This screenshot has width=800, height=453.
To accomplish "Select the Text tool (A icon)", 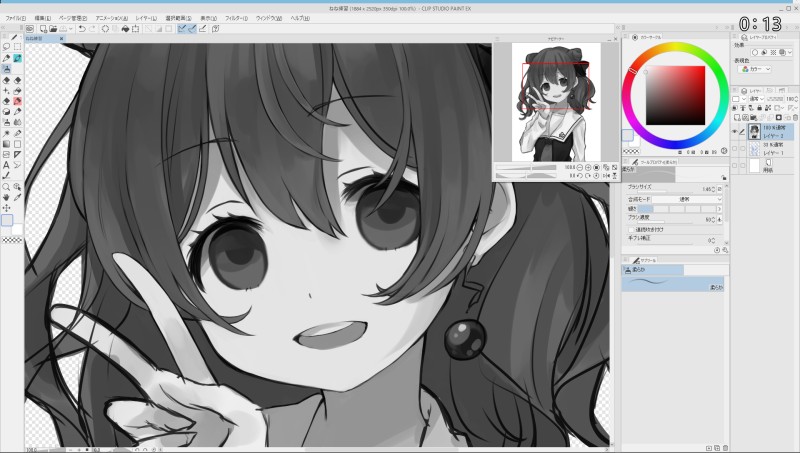I will [x=6, y=165].
